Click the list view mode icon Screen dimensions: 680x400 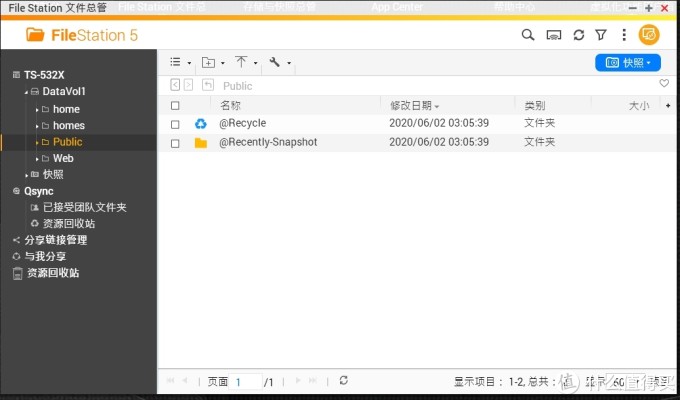[x=175, y=62]
